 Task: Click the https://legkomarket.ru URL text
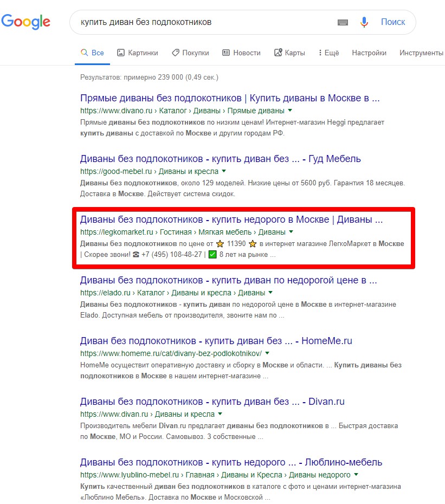click(x=117, y=232)
